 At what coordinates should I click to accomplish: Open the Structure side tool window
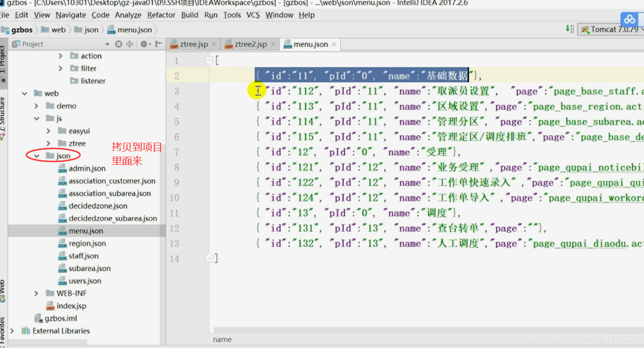click(3, 118)
